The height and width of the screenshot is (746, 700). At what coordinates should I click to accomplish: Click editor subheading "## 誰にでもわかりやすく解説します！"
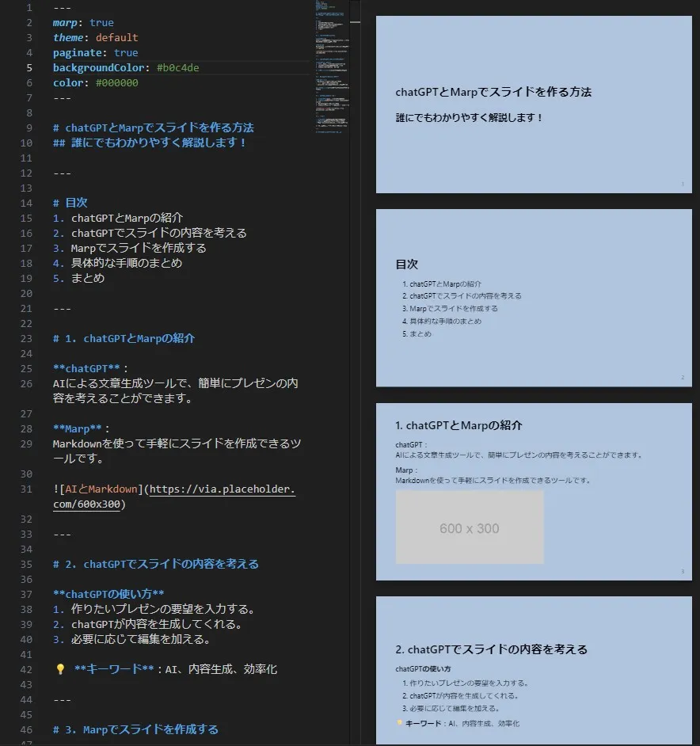coord(150,143)
